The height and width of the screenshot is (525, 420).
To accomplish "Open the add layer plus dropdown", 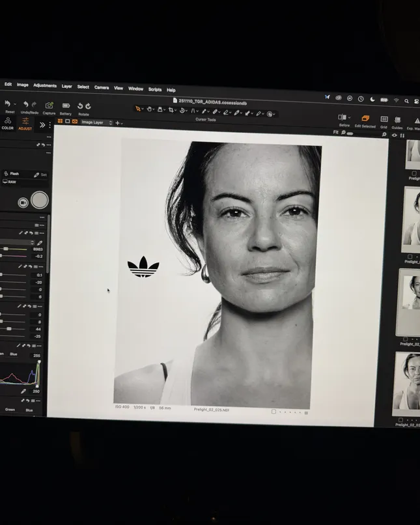I will (119, 123).
